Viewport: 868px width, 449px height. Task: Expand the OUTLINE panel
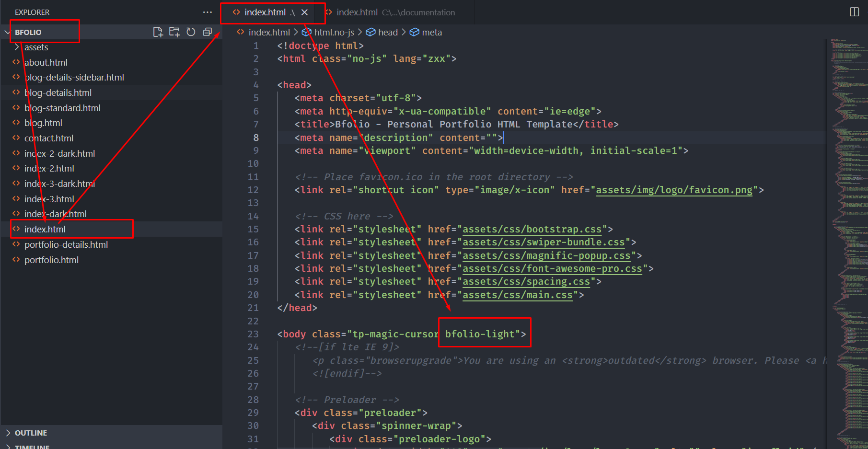point(31,433)
